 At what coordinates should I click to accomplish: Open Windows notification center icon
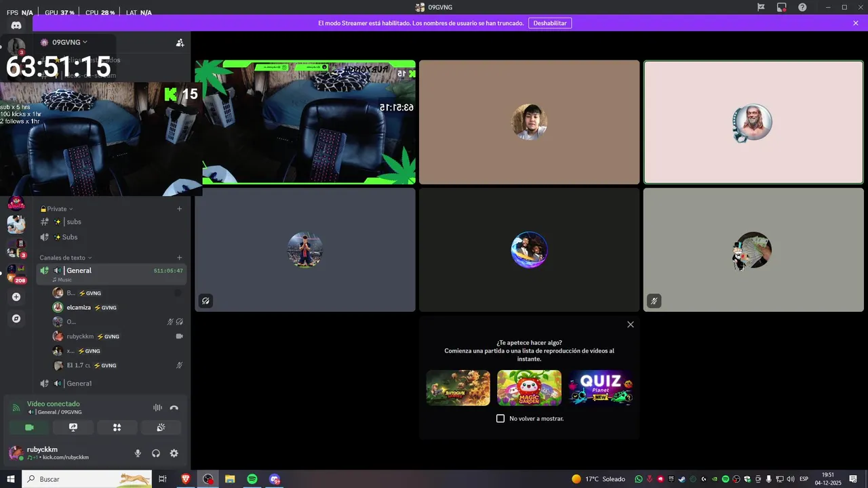[x=854, y=479]
